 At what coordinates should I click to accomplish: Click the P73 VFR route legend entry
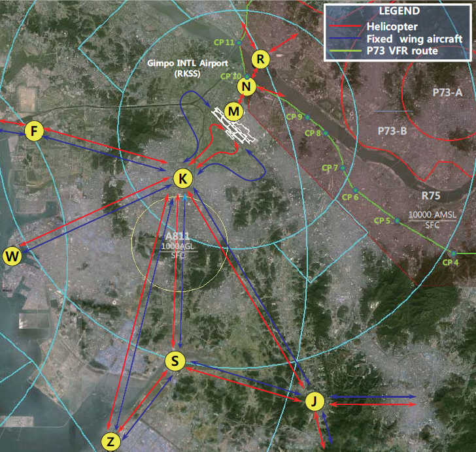[403, 50]
